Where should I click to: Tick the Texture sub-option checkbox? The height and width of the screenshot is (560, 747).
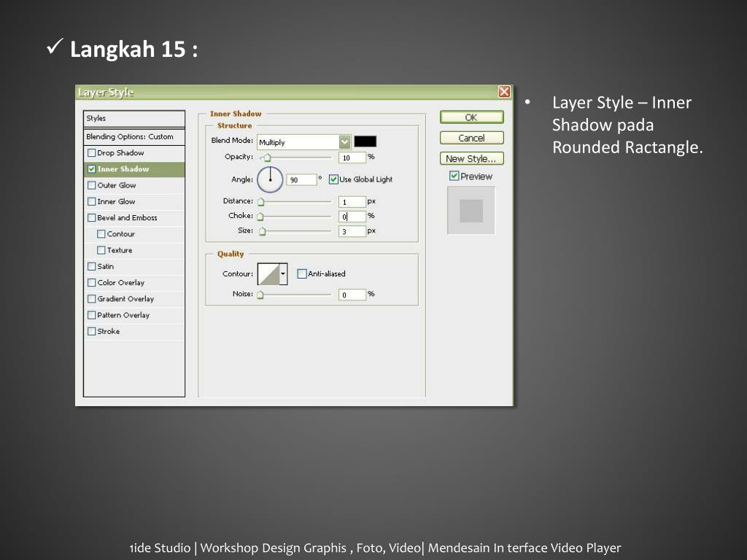pyautogui.click(x=101, y=250)
